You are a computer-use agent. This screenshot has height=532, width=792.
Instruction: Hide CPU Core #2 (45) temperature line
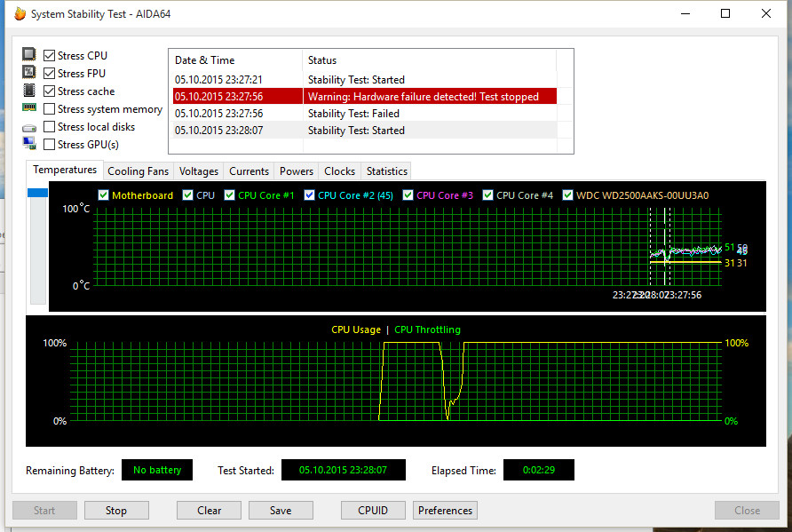[x=309, y=195]
